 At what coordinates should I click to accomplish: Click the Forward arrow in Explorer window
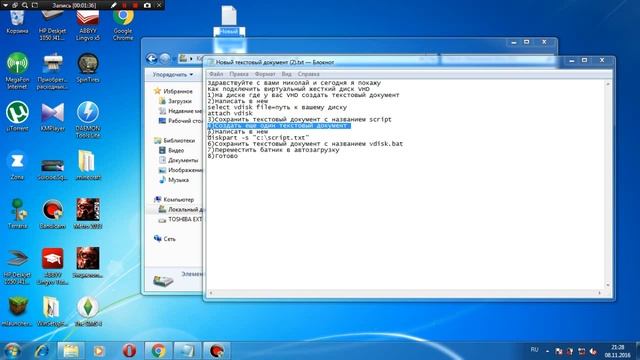pyautogui.click(x=164, y=59)
